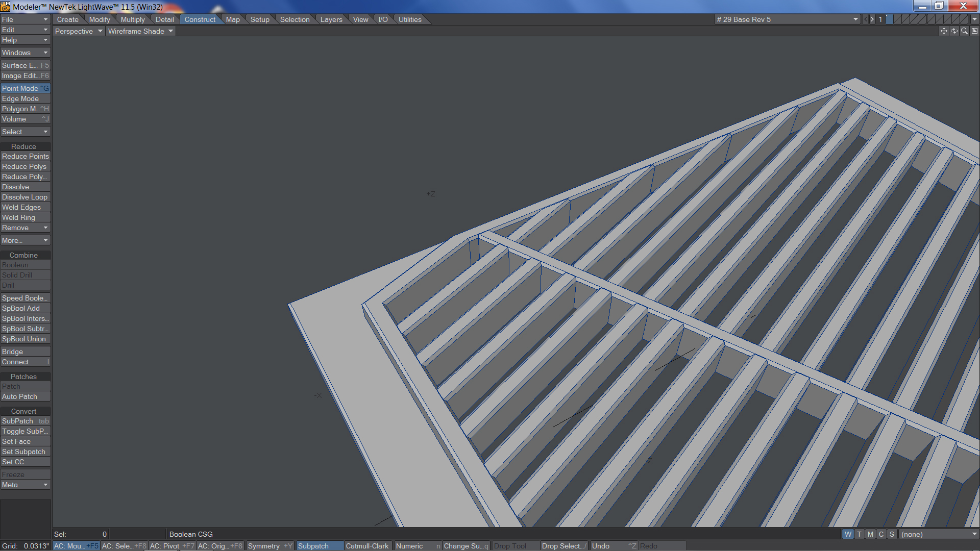Click SpBool Add

[25, 308]
